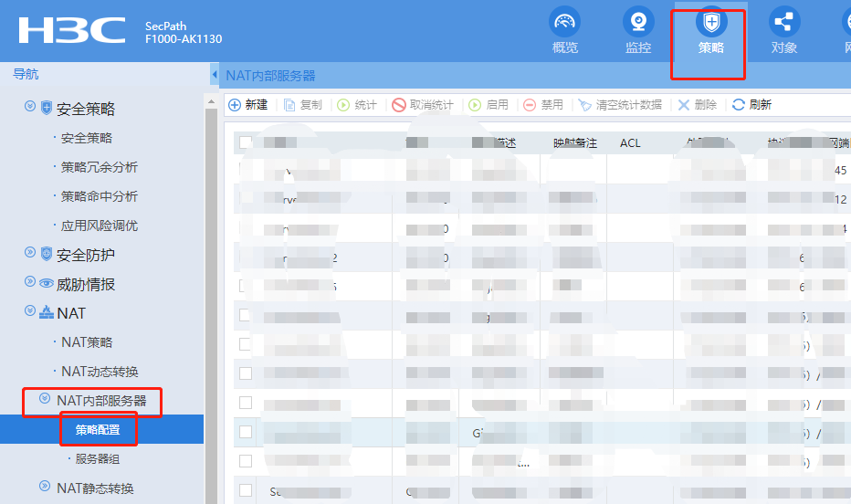Click the 统计 statistics toolbar icon

coord(343,105)
